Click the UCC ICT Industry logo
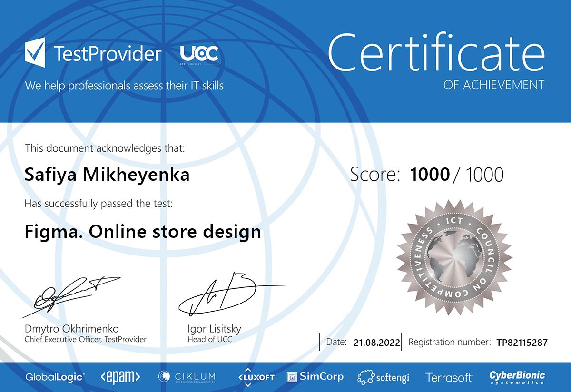Screen dimensions: 571x392 [199, 55]
